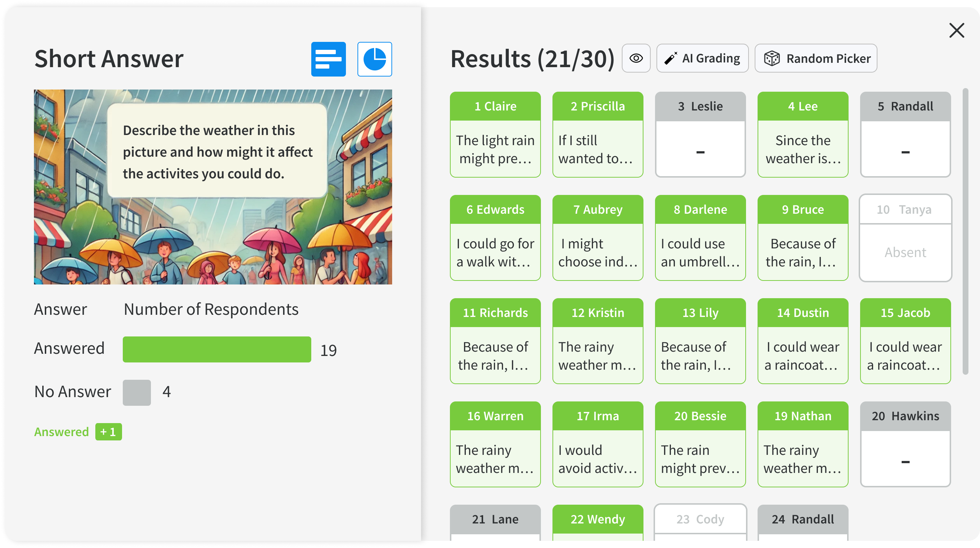
Task: Open Priscilla's answer card
Action: point(597,149)
